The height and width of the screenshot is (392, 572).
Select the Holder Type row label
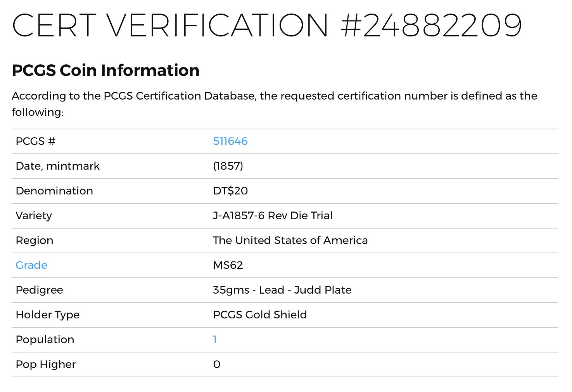point(47,315)
